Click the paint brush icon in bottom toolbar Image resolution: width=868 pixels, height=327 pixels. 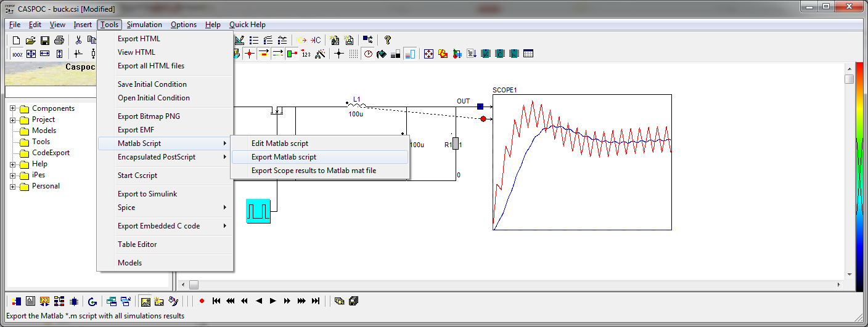click(x=174, y=302)
